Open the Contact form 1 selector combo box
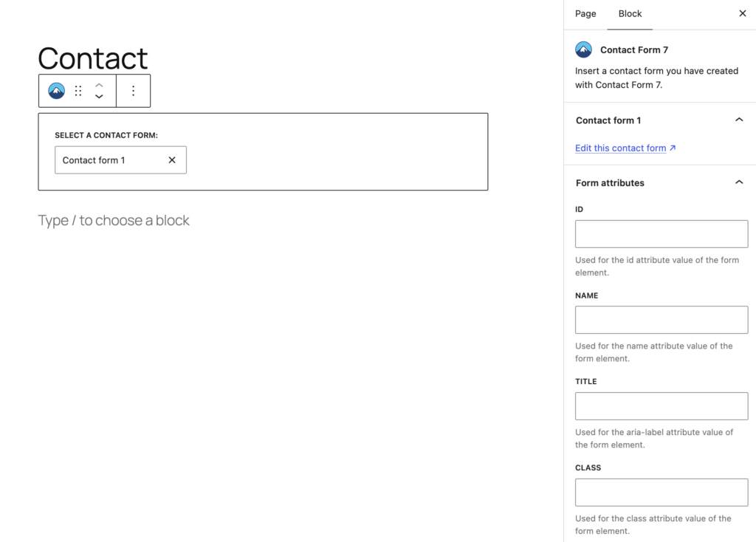 click(x=120, y=160)
